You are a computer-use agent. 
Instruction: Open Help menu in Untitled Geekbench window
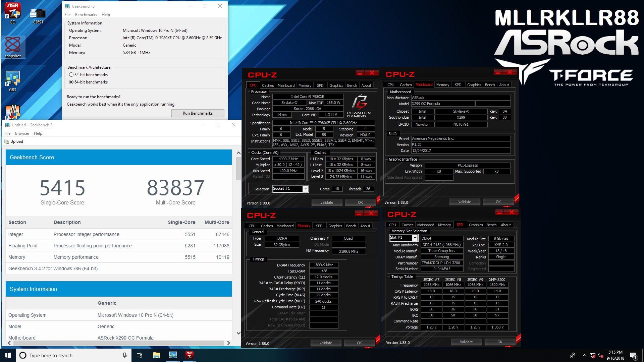tap(38, 133)
